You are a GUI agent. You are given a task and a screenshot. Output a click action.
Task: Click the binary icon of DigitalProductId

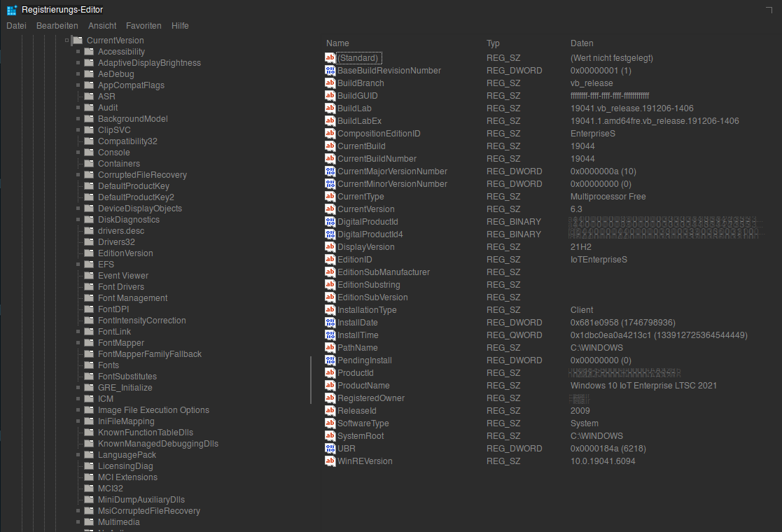point(330,221)
